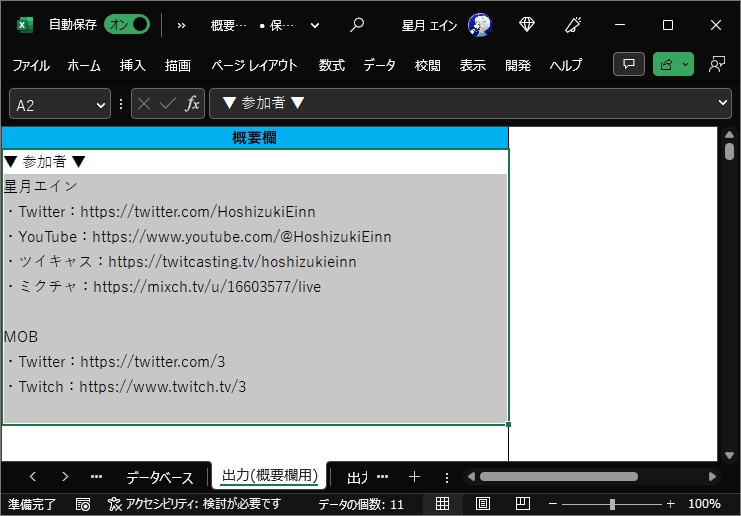Open the 表示 ribbon tab

(x=473, y=65)
